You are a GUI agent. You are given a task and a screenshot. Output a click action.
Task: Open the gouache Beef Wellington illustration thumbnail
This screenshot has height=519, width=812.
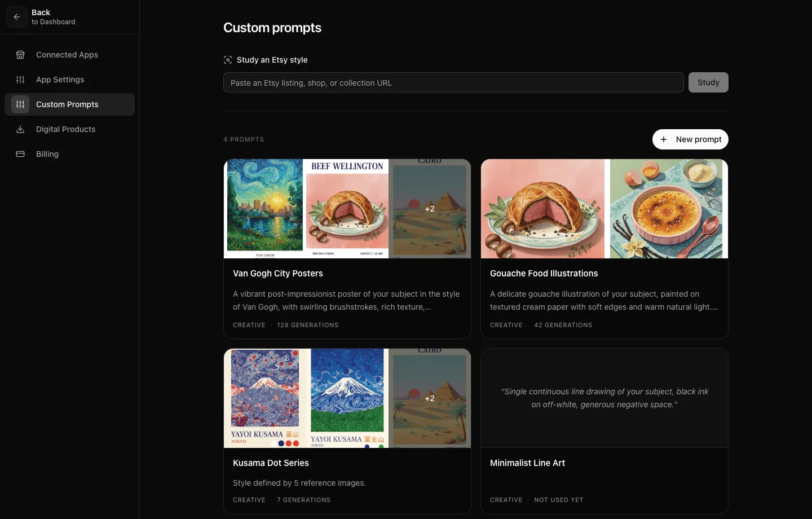(x=542, y=209)
